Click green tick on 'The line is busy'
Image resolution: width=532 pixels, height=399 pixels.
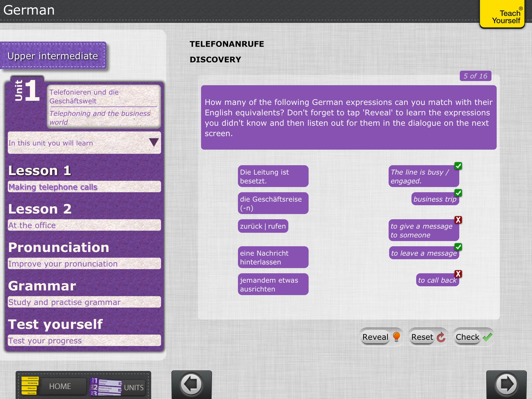[x=458, y=166]
